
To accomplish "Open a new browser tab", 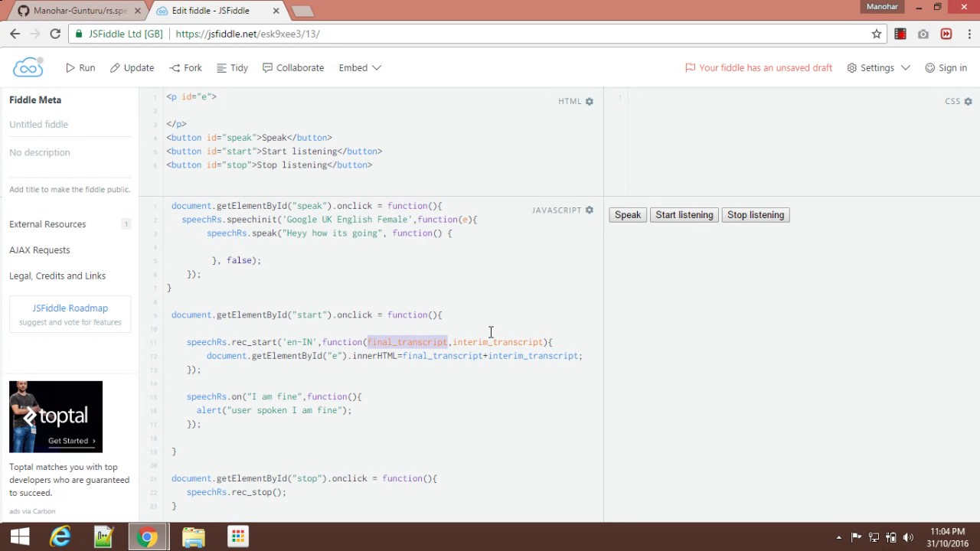I will [x=302, y=11].
